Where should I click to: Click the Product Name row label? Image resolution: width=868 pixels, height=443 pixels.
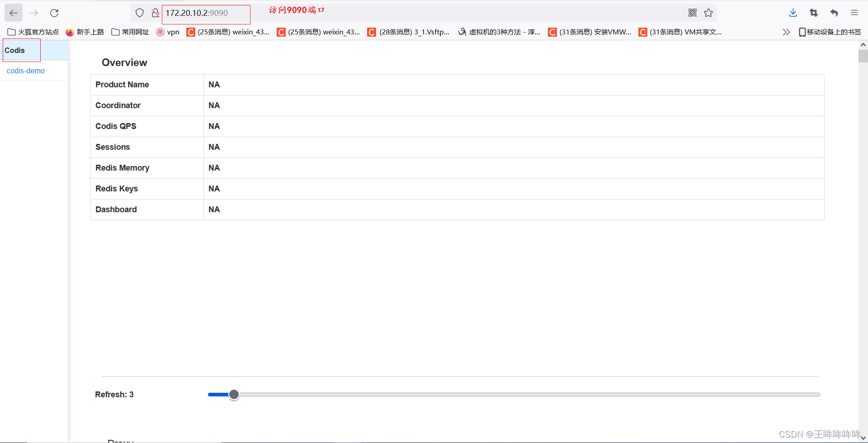pyautogui.click(x=122, y=85)
